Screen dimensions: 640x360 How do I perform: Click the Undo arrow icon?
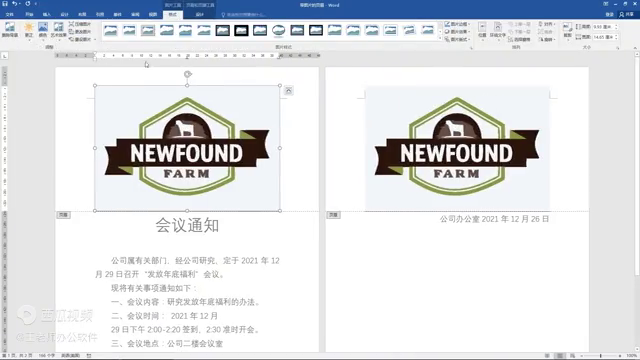click(x=14, y=4)
